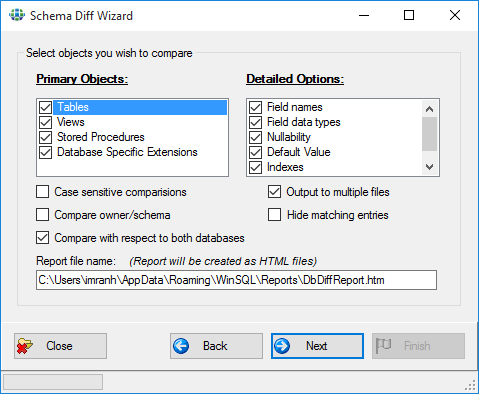Uncheck the Views checkbox
This screenshot has width=479, height=394.
45,122
